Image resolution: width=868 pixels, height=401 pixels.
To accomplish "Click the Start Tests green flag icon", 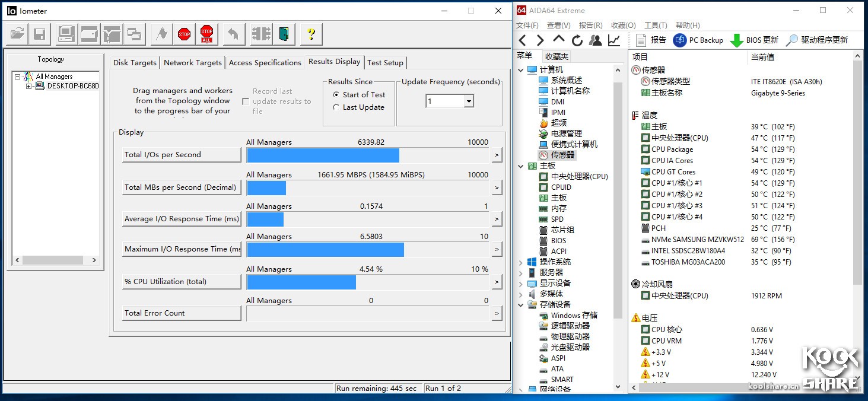I will [161, 34].
